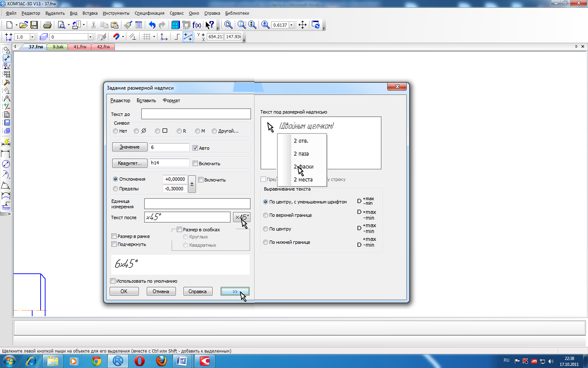The width and height of the screenshot is (588, 368).
Task: Toggle the grid display icon
Action: 147,37
